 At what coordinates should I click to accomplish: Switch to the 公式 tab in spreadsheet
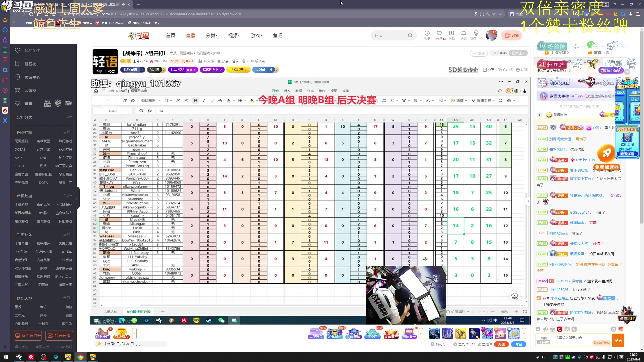[x=310, y=91]
